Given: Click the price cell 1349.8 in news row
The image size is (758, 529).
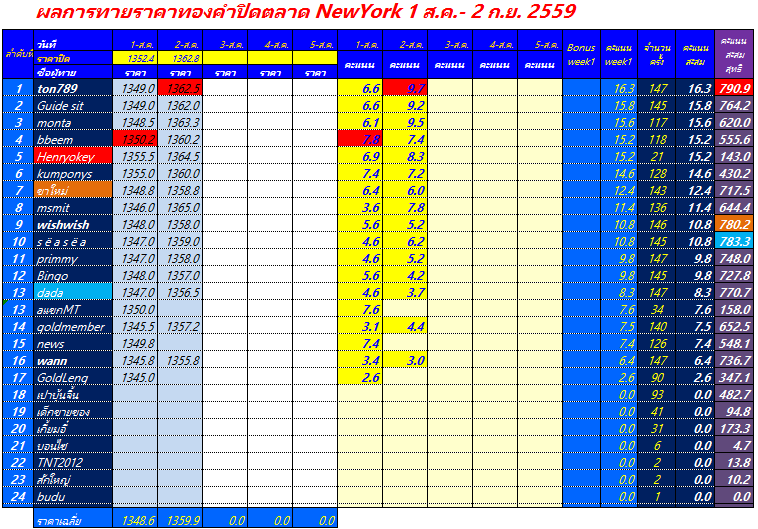Looking at the screenshot, I should coord(135,343).
